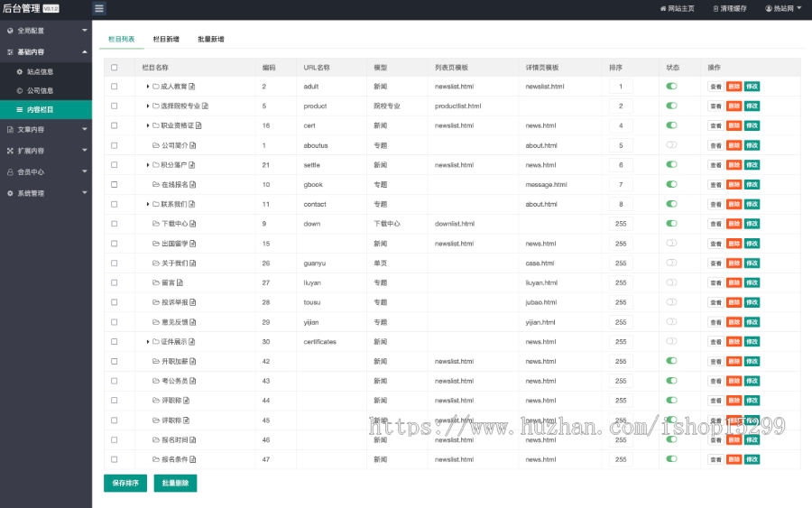Check the select-all checkbox in table header
Screen dimensions: 812x508
(x=114, y=68)
